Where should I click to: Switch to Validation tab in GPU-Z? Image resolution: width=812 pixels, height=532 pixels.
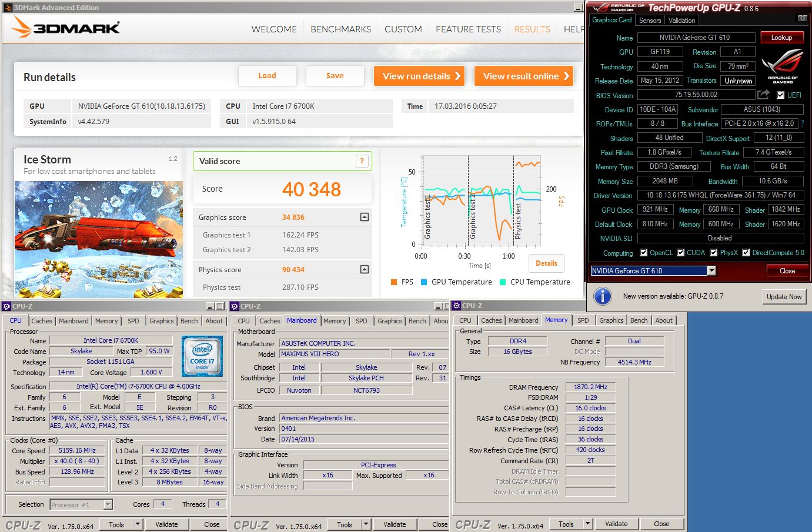coord(682,21)
